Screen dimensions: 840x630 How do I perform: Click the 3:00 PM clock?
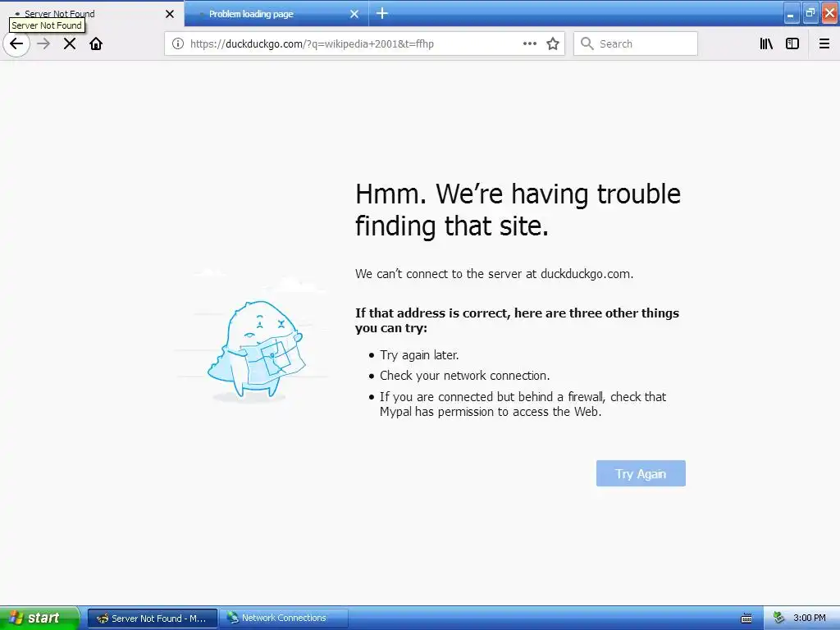(810, 619)
